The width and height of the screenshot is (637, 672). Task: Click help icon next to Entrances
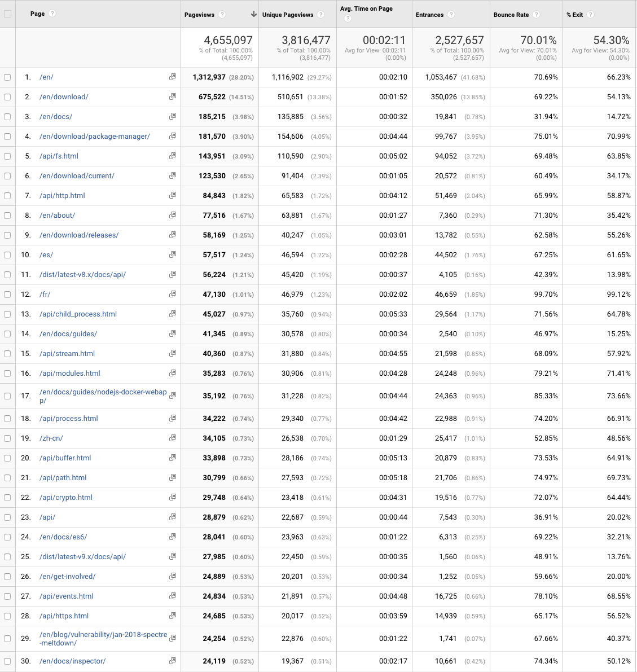[x=451, y=15]
